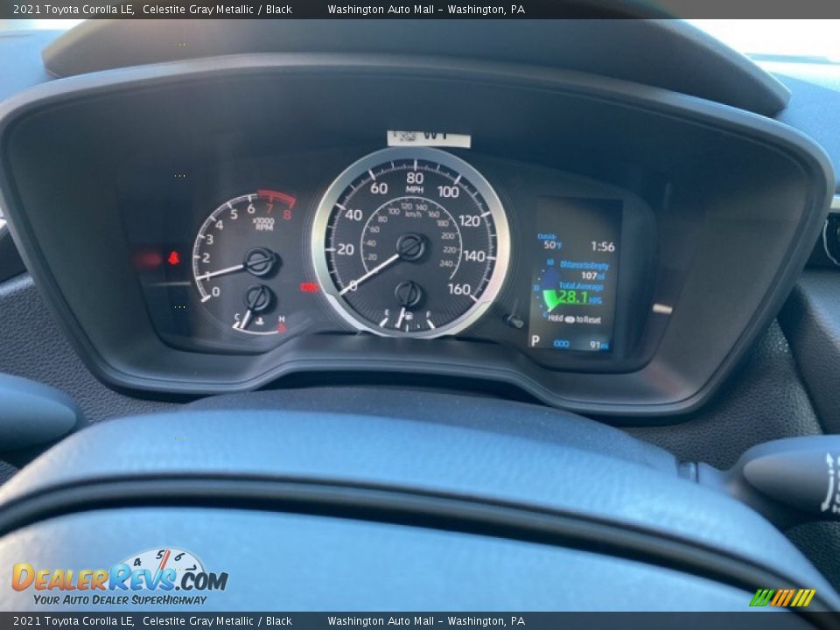Tap the ODO label on the display
Image resolution: width=840 pixels, height=630 pixels.
coord(561,343)
